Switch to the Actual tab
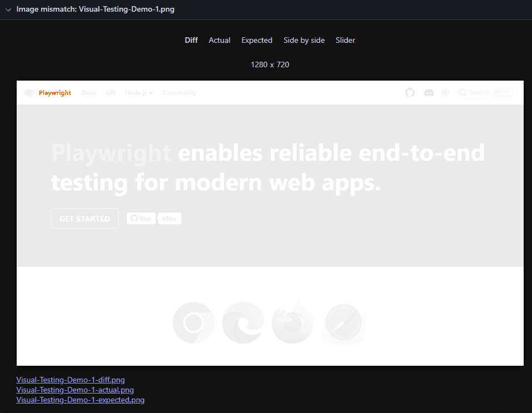The image size is (532, 413). (219, 40)
